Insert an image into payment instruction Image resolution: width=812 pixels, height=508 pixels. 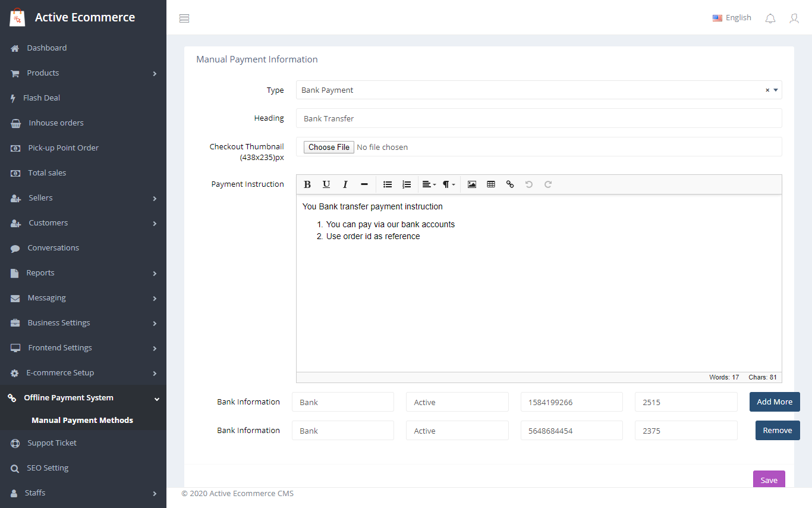(472, 184)
